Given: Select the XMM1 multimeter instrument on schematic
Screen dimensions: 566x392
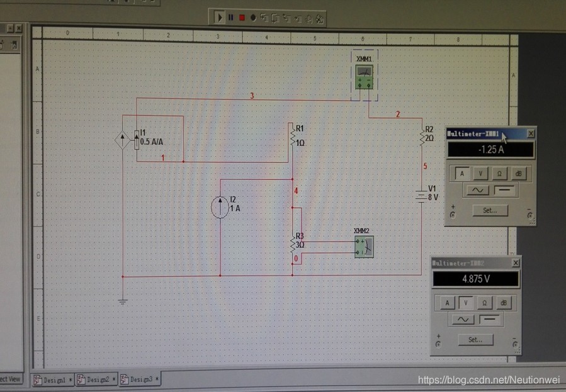Looking at the screenshot, I should 364,77.
